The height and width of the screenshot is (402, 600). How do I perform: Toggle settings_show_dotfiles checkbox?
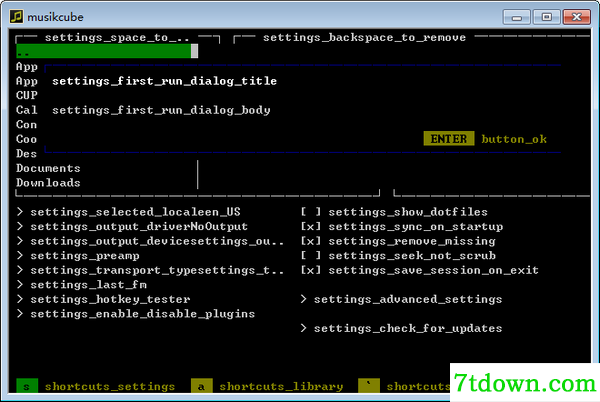[x=310, y=212]
